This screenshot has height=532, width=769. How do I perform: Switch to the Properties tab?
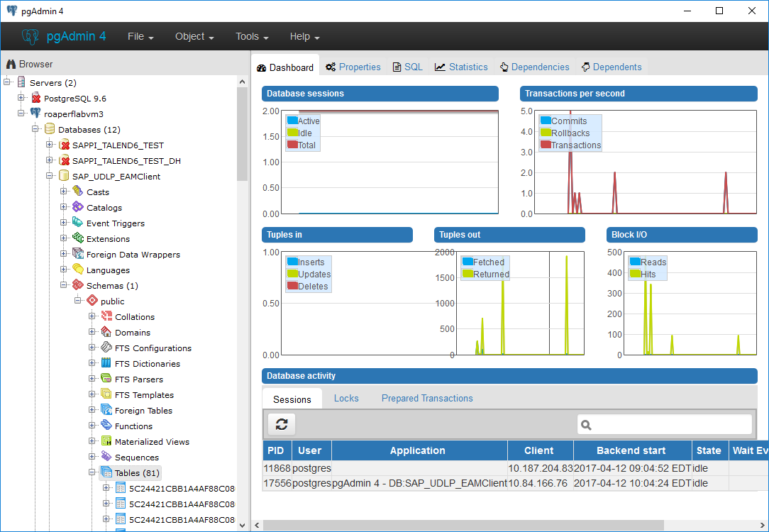point(353,67)
